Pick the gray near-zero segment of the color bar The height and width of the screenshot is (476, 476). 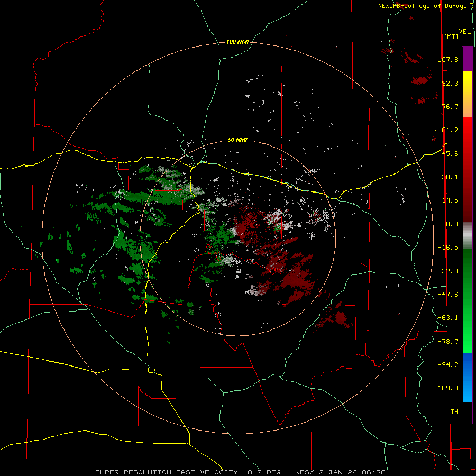point(467,235)
